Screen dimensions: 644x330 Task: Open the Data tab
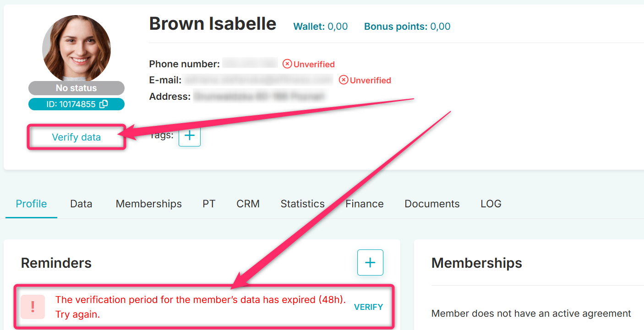pyautogui.click(x=81, y=204)
